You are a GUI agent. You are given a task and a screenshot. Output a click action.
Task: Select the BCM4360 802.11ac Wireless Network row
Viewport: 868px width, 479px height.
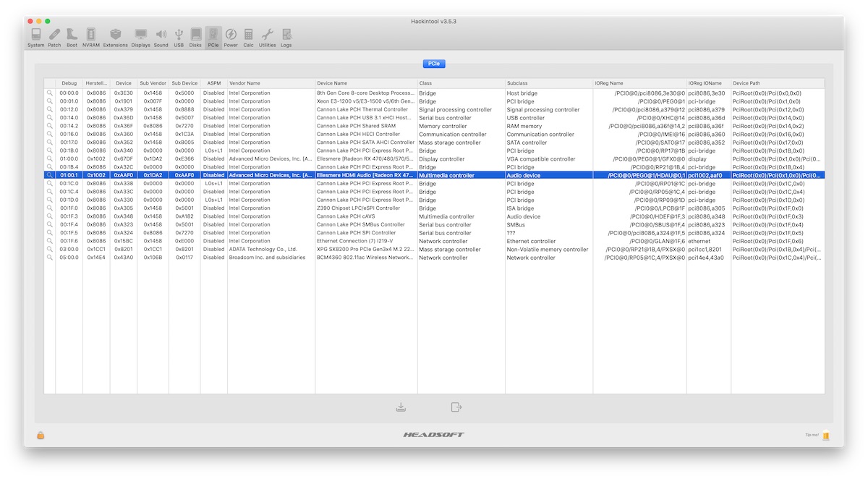pos(365,258)
